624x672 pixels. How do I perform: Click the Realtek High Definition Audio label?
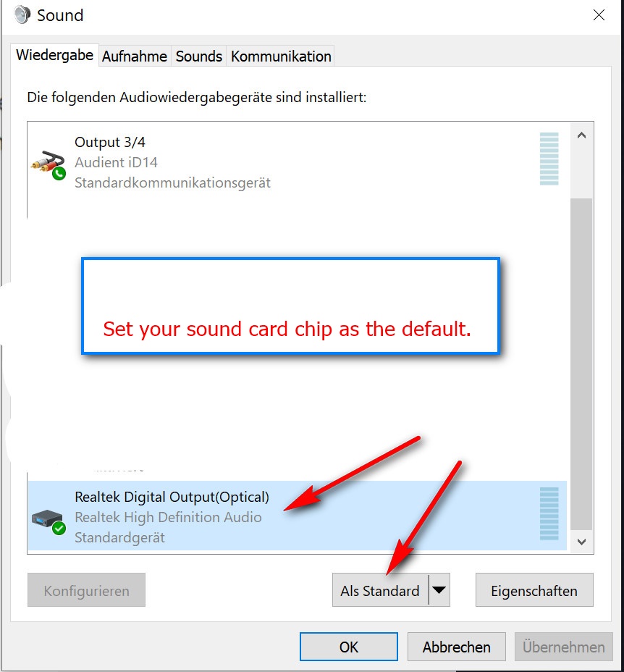[168, 517]
